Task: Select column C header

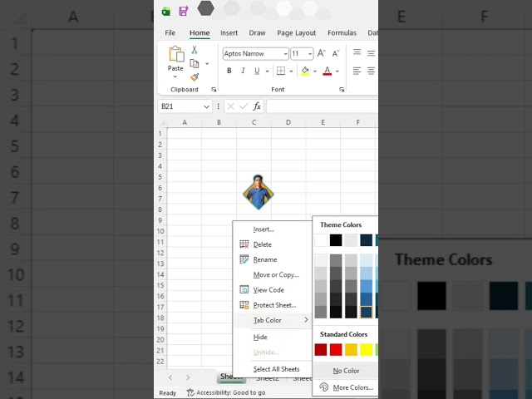Action: [x=254, y=122]
